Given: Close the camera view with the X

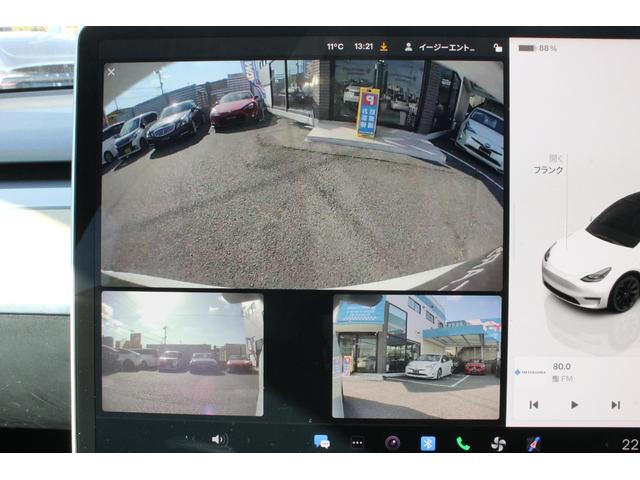Looking at the screenshot, I should point(111,72).
